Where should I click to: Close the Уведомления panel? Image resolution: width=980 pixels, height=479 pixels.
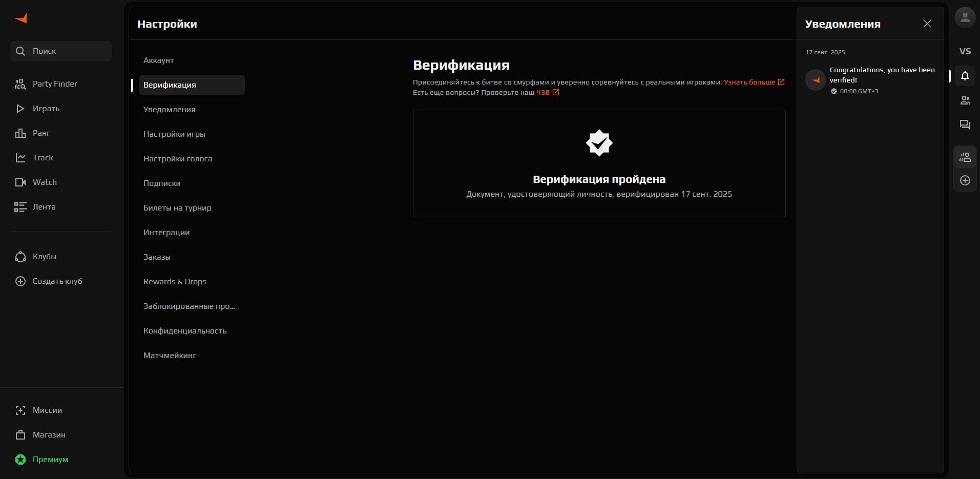(x=927, y=24)
